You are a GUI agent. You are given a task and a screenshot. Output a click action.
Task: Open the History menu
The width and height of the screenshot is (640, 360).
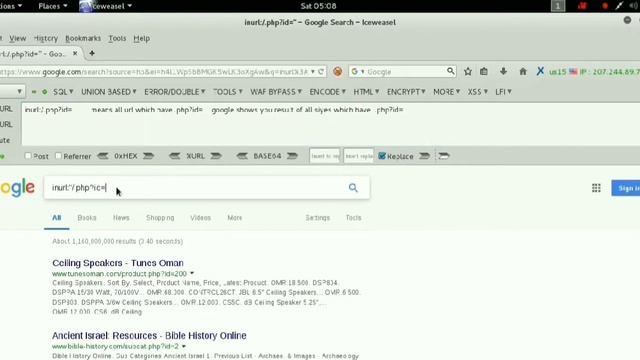click(46, 38)
